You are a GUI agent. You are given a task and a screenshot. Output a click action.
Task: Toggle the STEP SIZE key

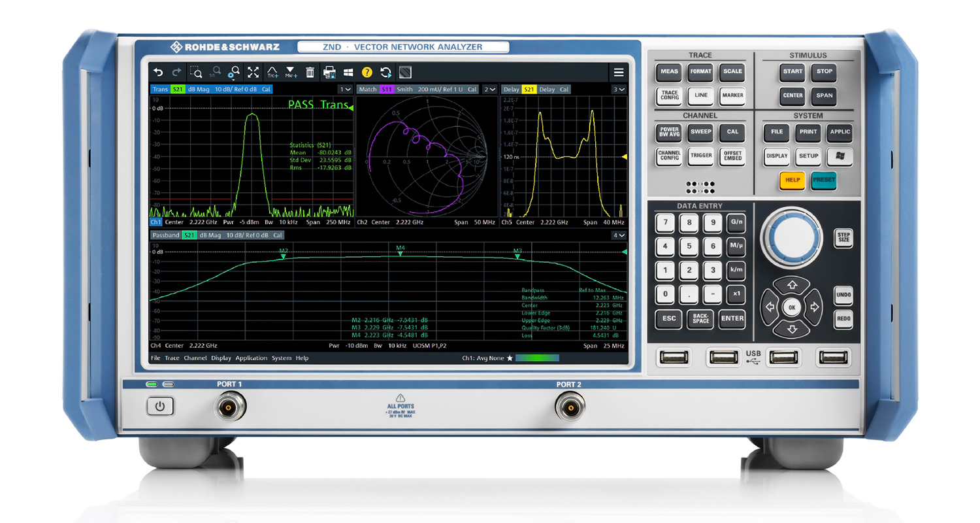coord(843,237)
